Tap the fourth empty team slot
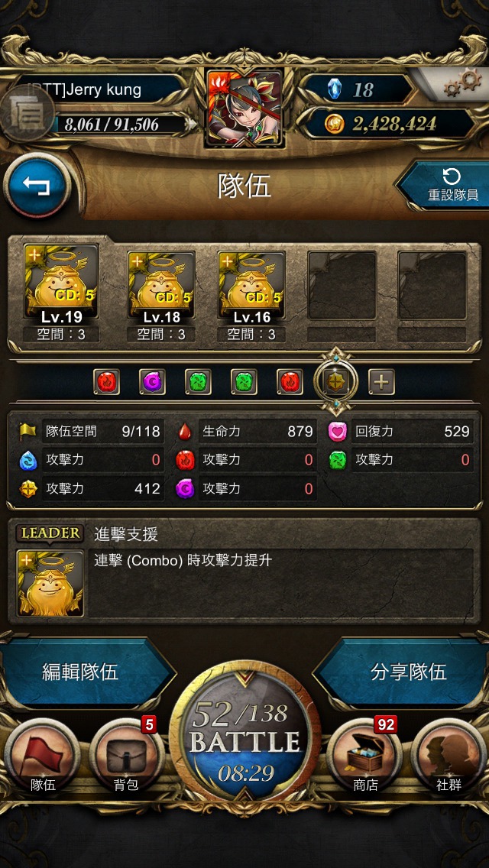489x868 pixels. [x=342, y=286]
